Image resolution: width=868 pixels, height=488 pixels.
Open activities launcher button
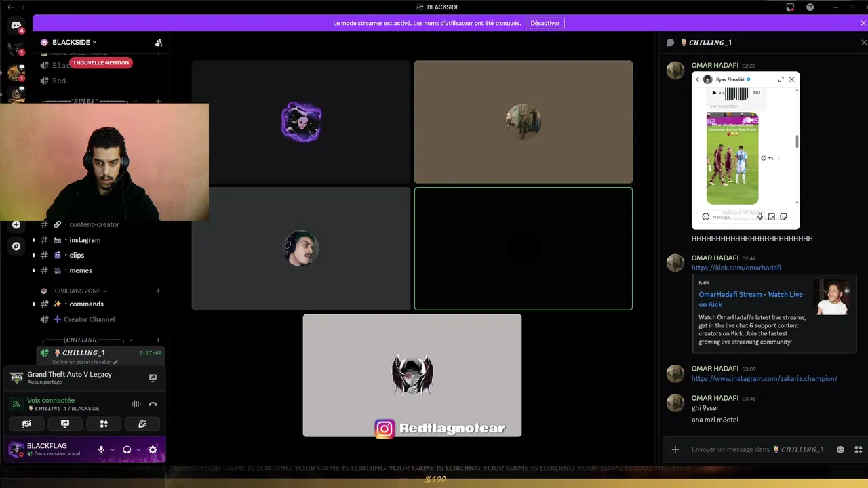coord(104,424)
